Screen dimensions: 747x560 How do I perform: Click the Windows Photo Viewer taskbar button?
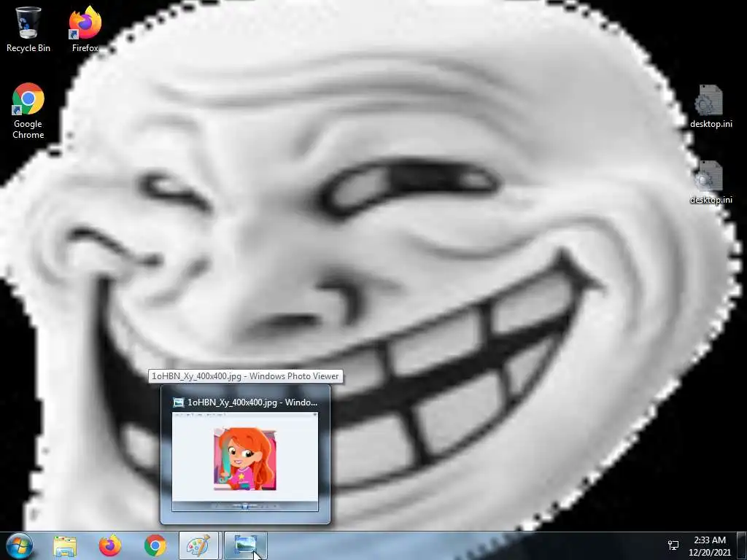pyautogui.click(x=245, y=545)
